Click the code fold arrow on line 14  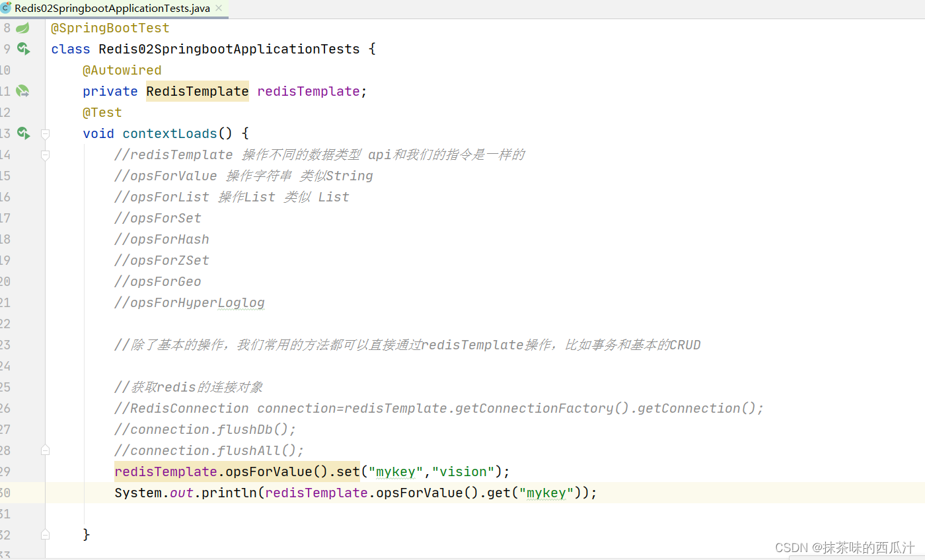(x=45, y=155)
